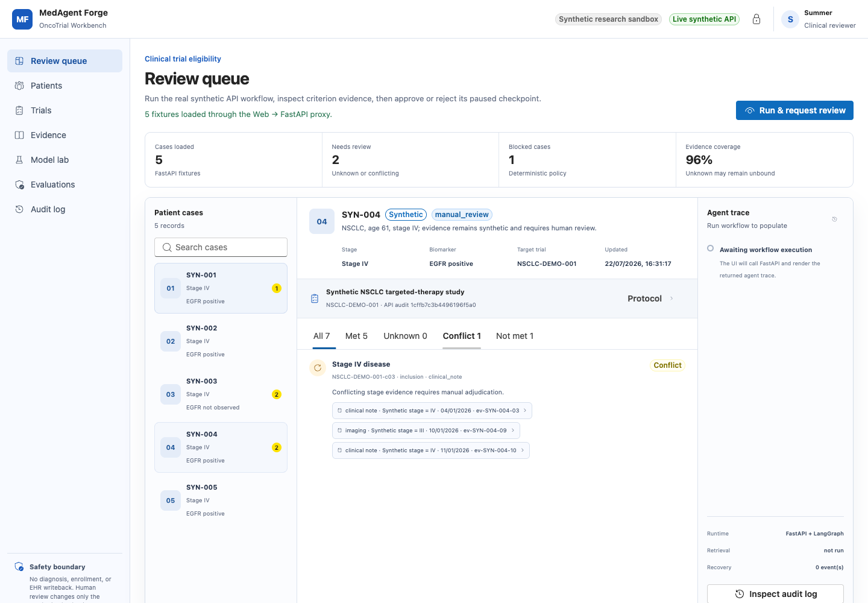Click the Stage IV disease conflict icon
Image resolution: width=868 pixels, height=603 pixels.
point(318,367)
